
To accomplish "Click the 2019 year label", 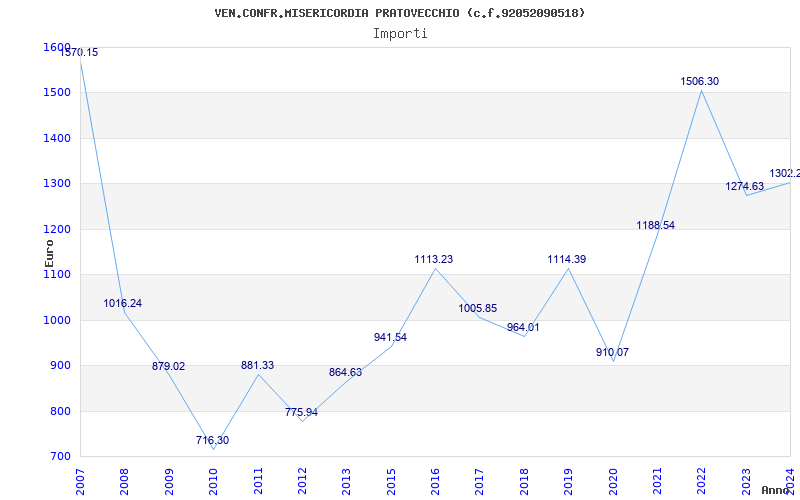I will tap(568, 481).
